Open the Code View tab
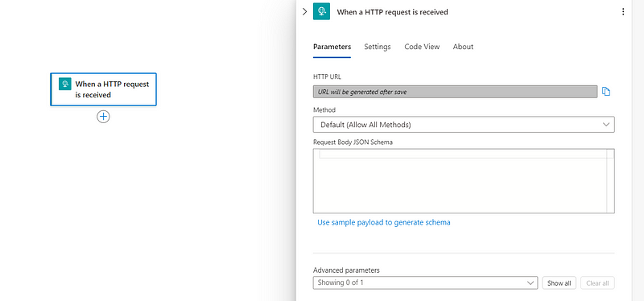The height and width of the screenshot is (301, 644). 422,47
